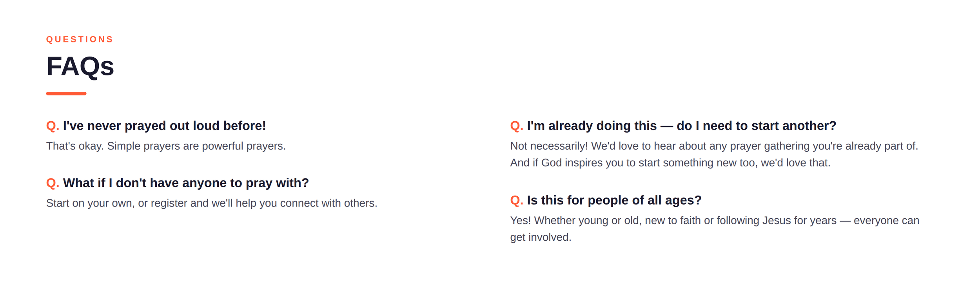The height and width of the screenshot is (287, 980).
Task: Click the orange Q. before "I've never prayed"
Action: click(53, 126)
